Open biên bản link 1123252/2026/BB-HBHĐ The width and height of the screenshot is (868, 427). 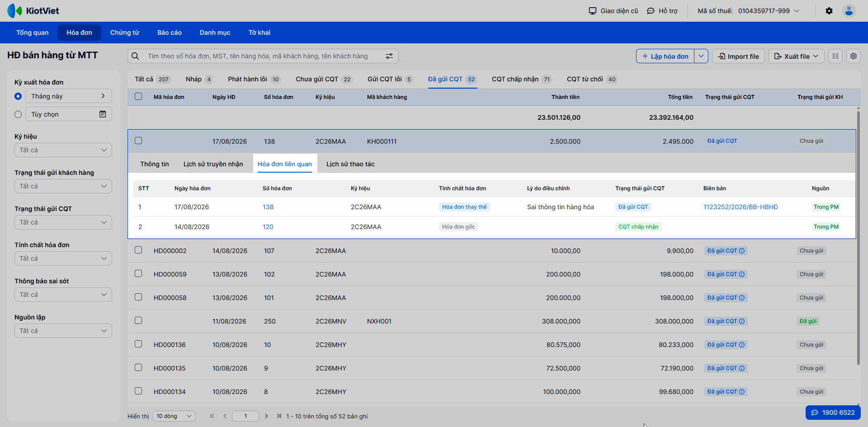pos(741,207)
